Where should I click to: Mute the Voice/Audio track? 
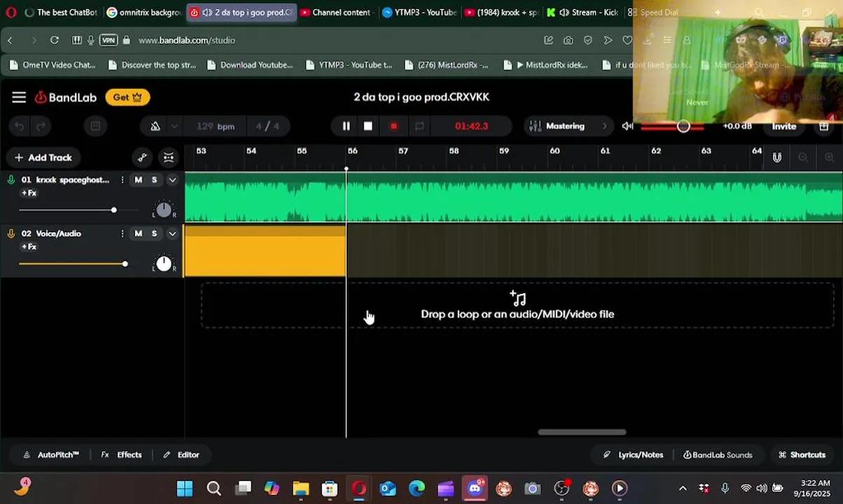pyautogui.click(x=138, y=234)
